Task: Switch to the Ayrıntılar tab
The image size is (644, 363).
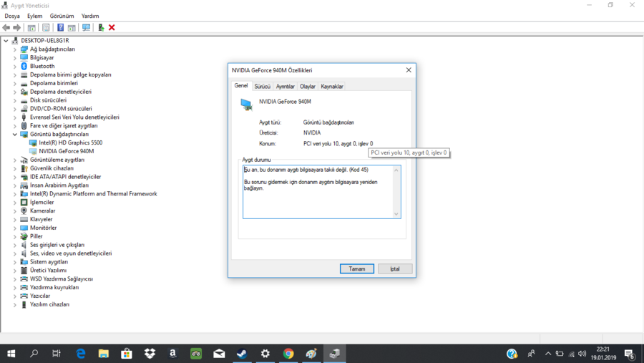Action: coord(285,87)
